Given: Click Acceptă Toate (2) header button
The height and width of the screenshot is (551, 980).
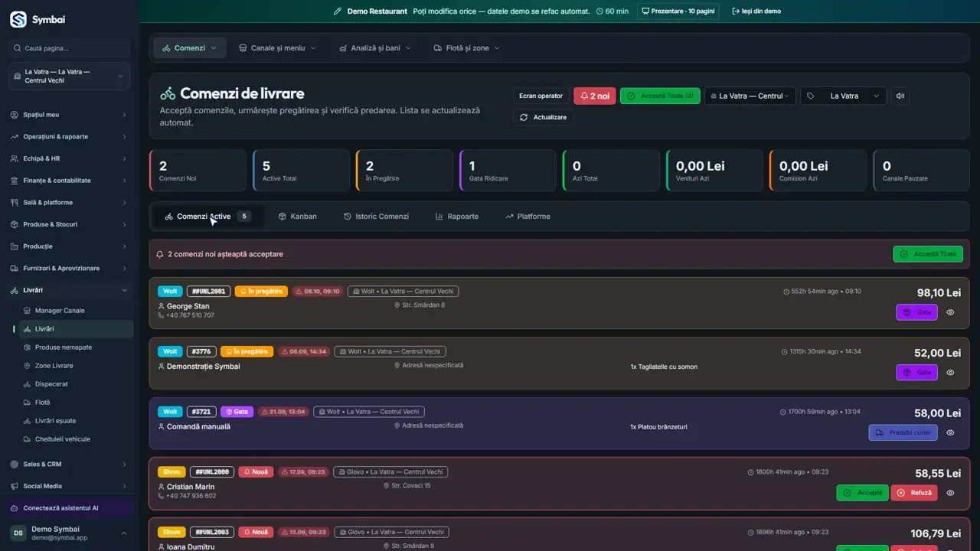Looking at the screenshot, I should tap(660, 96).
